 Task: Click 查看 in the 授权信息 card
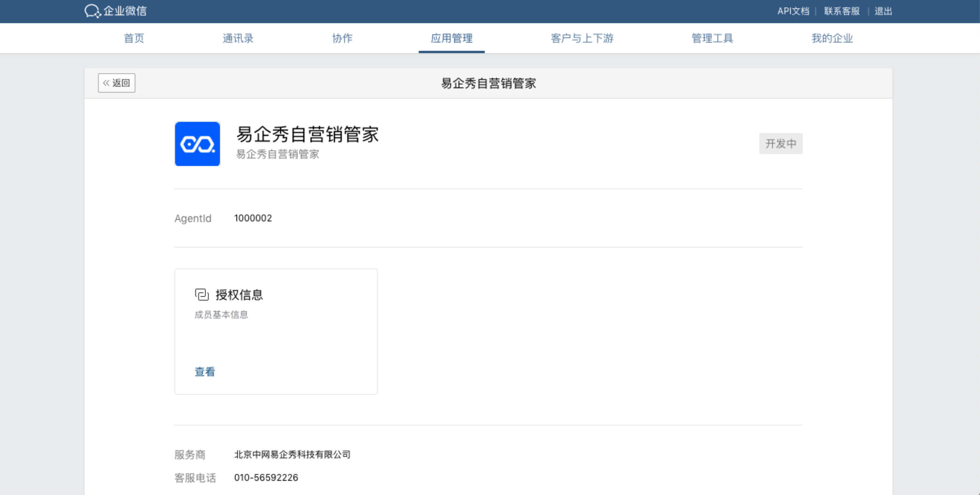(x=205, y=372)
